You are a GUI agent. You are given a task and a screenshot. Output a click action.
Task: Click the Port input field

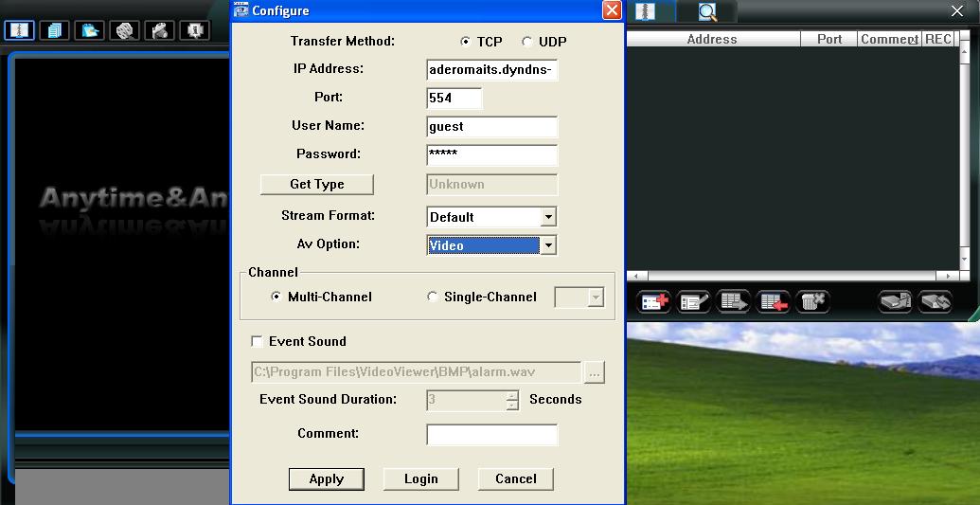[454, 99]
